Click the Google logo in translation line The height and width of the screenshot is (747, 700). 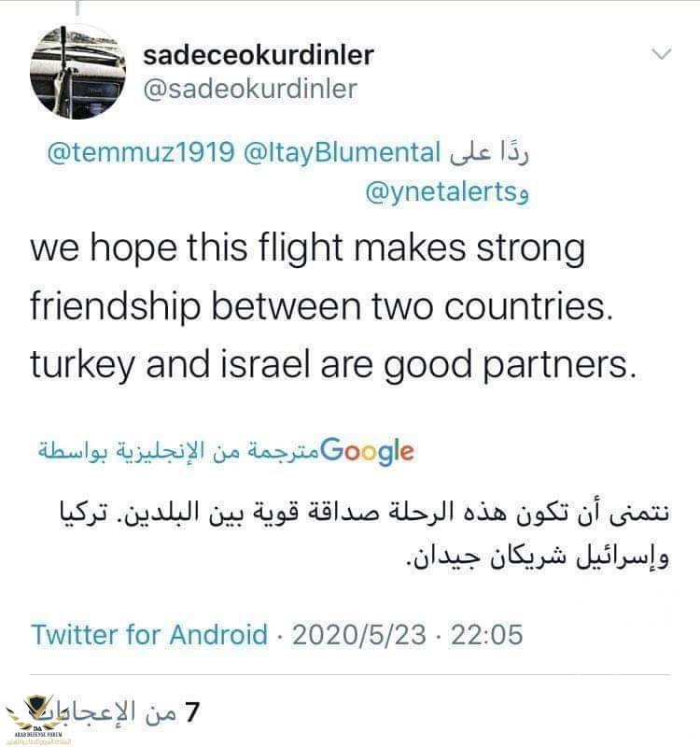click(x=366, y=452)
